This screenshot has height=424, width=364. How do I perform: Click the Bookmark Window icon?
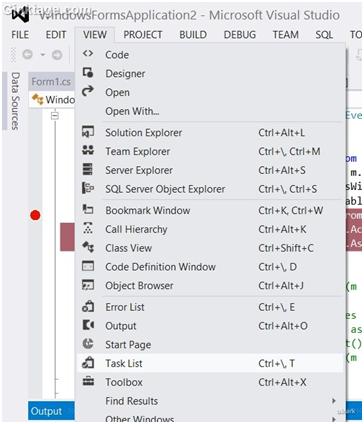click(x=88, y=210)
